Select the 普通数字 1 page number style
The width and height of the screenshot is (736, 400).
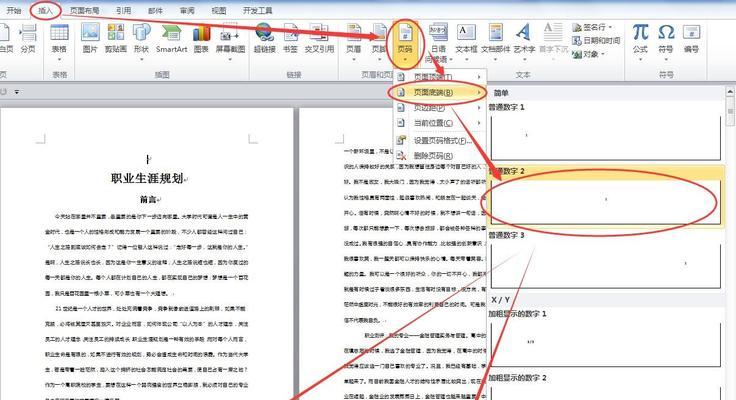[606, 132]
